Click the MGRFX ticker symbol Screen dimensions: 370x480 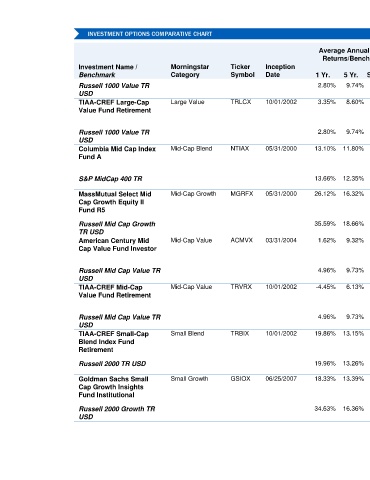tap(242, 194)
